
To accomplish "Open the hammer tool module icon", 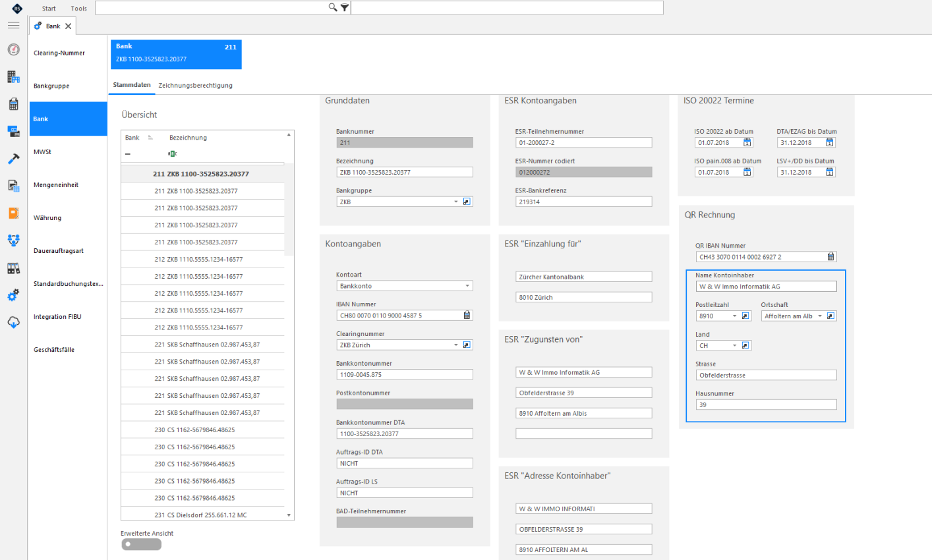I will (x=13, y=159).
